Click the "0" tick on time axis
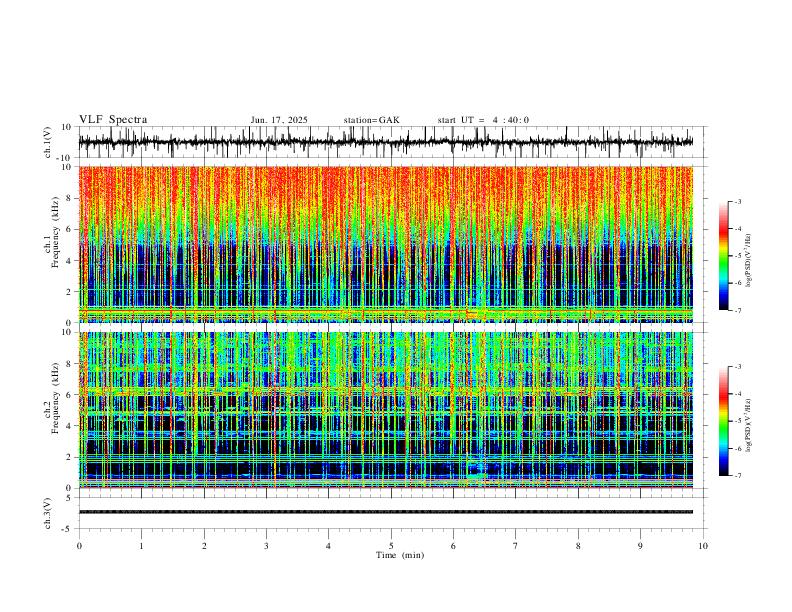This screenshot has width=792, height=612. click(79, 546)
